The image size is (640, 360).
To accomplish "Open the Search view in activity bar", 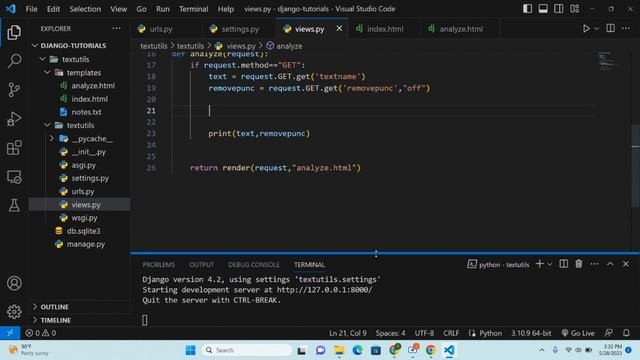I will coord(14,61).
